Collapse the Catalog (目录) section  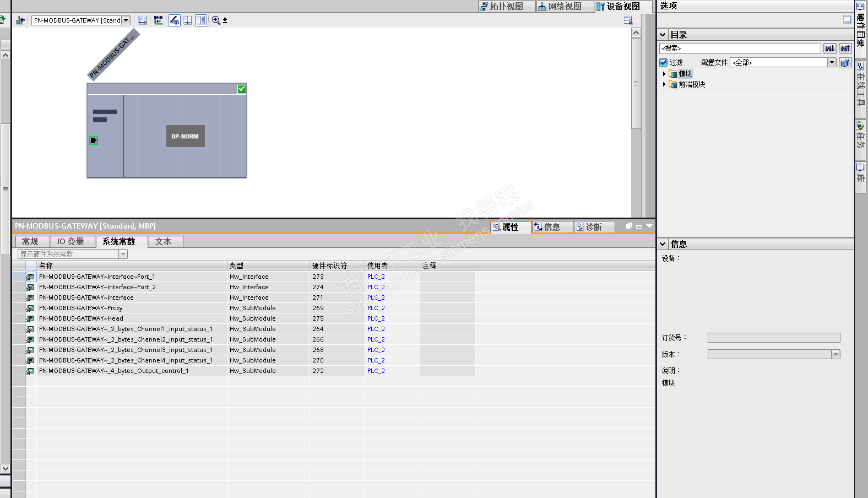(663, 35)
